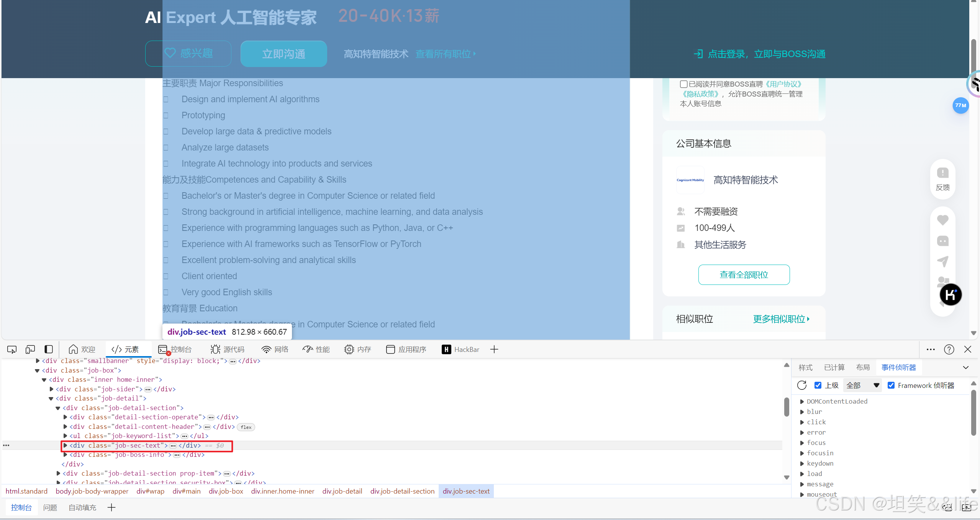Select div.job-detail in the breadcrumb
The width and height of the screenshot is (980, 520).
[x=342, y=491]
